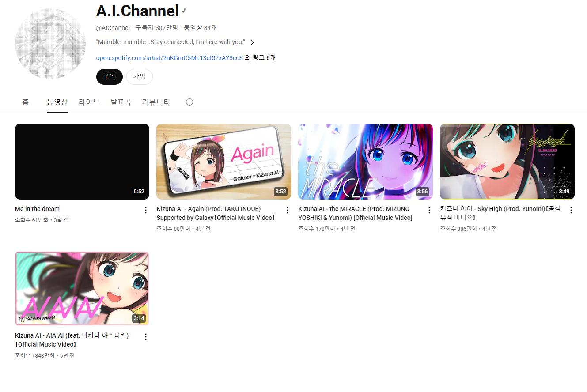Show the 외 링크 6개 additional links

point(260,58)
